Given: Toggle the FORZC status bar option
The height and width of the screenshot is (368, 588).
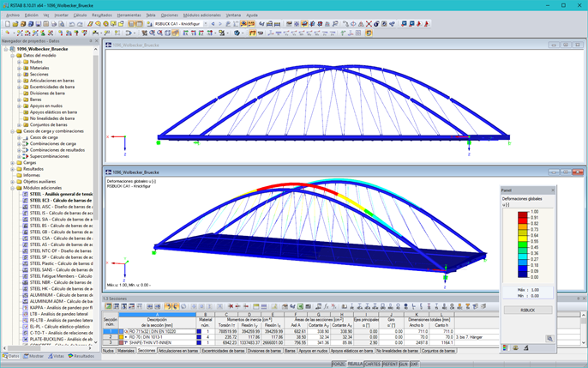Looking at the screenshot, I should pos(339,365).
